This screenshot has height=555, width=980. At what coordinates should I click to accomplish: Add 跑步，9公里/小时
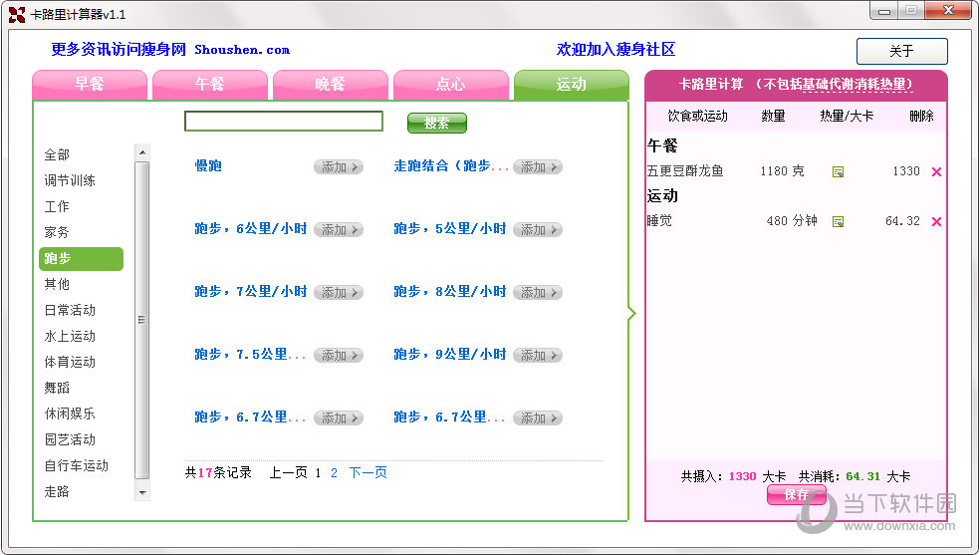[538, 355]
